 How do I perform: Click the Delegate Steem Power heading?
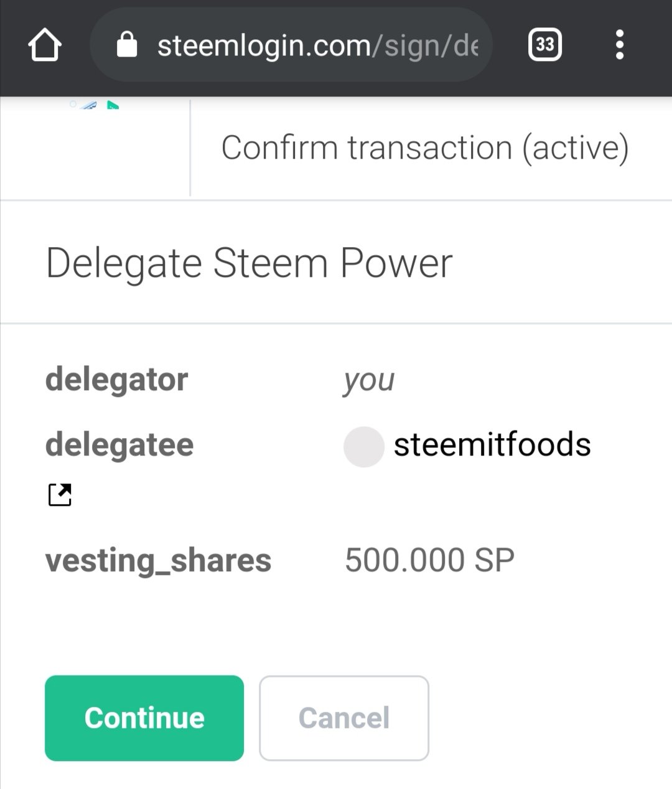[x=249, y=263]
